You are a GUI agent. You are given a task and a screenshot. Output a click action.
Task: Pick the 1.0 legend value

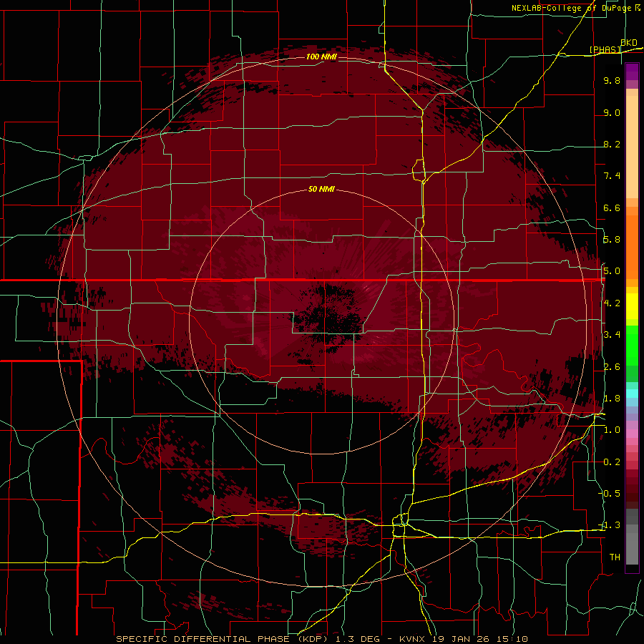pyautogui.click(x=612, y=430)
